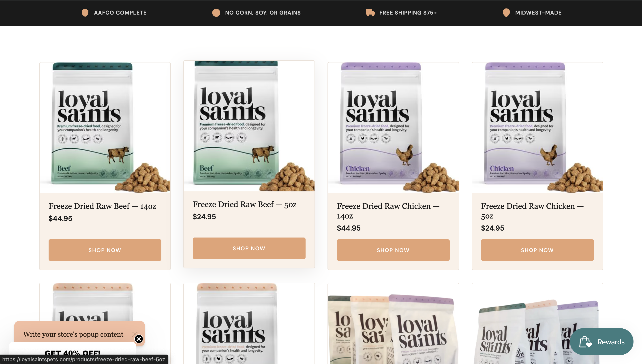The height and width of the screenshot is (364, 642).
Task: Click the No Corn, Soy, or Grains circle icon
Action: 216,13
